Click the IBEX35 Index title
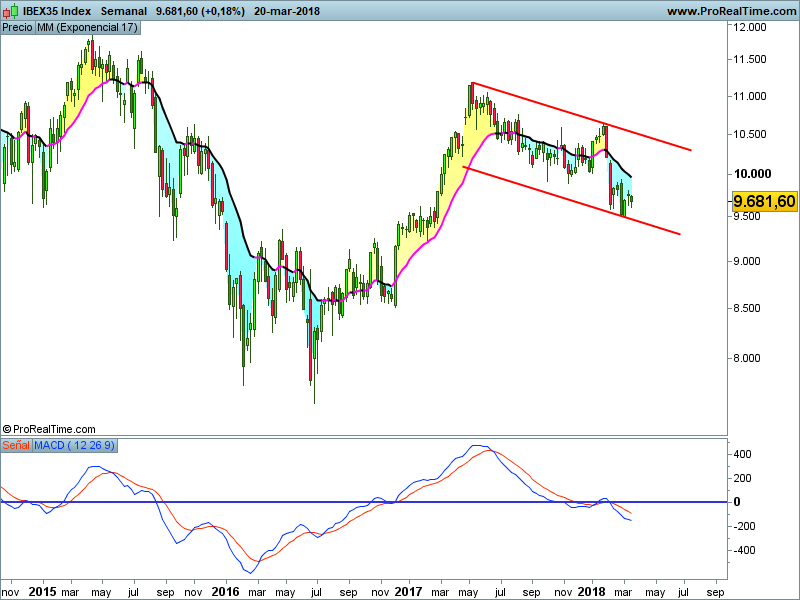This screenshot has height=600, width=800. [x=55, y=11]
